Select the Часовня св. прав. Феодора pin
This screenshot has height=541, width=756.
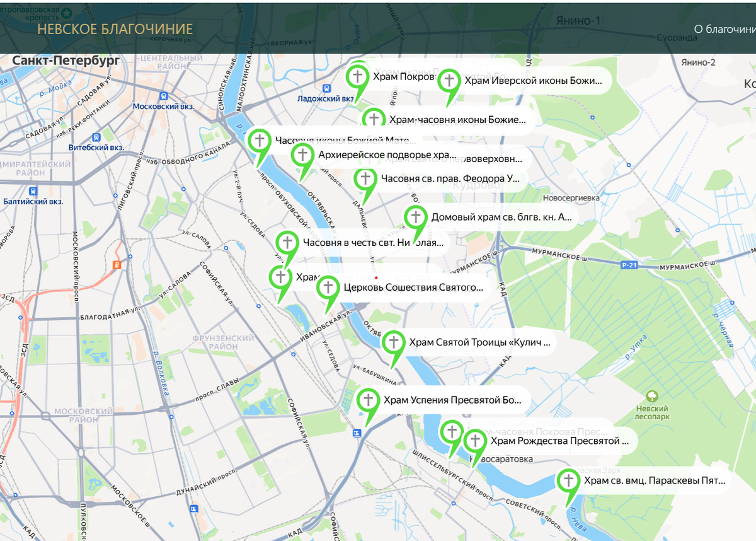click(x=365, y=179)
